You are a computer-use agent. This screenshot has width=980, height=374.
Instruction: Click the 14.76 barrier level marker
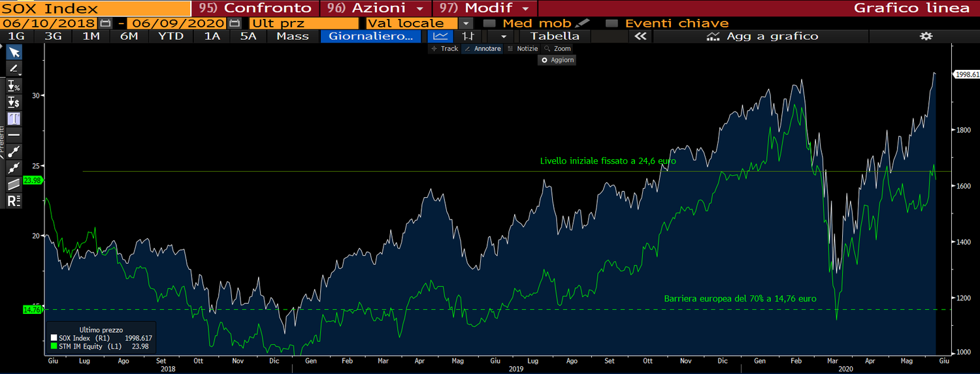(x=32, y=310)
